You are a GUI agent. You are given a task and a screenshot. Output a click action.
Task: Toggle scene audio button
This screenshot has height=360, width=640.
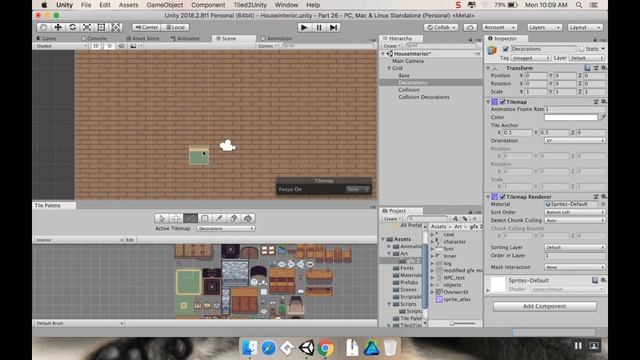121,46
